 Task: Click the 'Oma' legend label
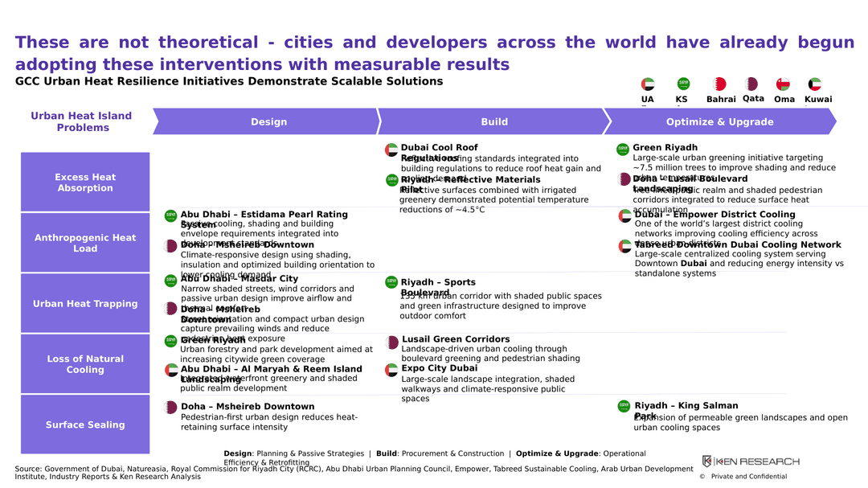click(784, 99)
